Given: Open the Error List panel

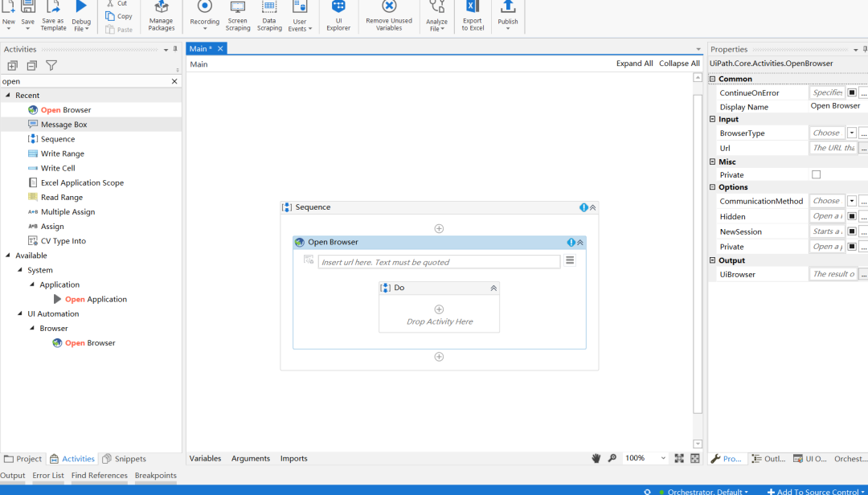Looking at the screenshot, I should click(x=48, y=476).
